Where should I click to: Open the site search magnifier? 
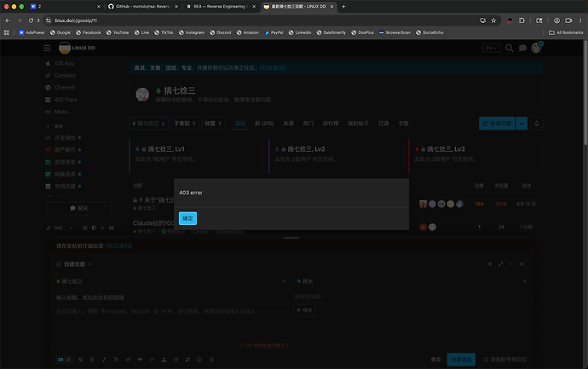coord(509,48)
